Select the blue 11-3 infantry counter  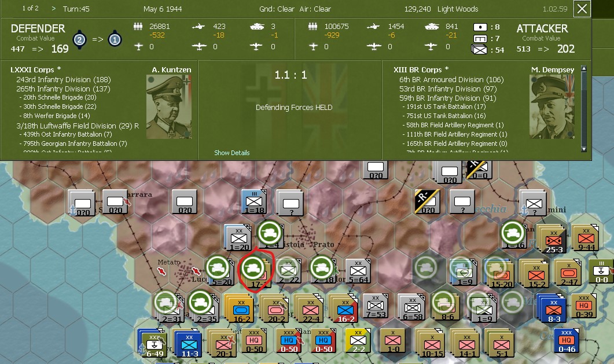[188, 344]
